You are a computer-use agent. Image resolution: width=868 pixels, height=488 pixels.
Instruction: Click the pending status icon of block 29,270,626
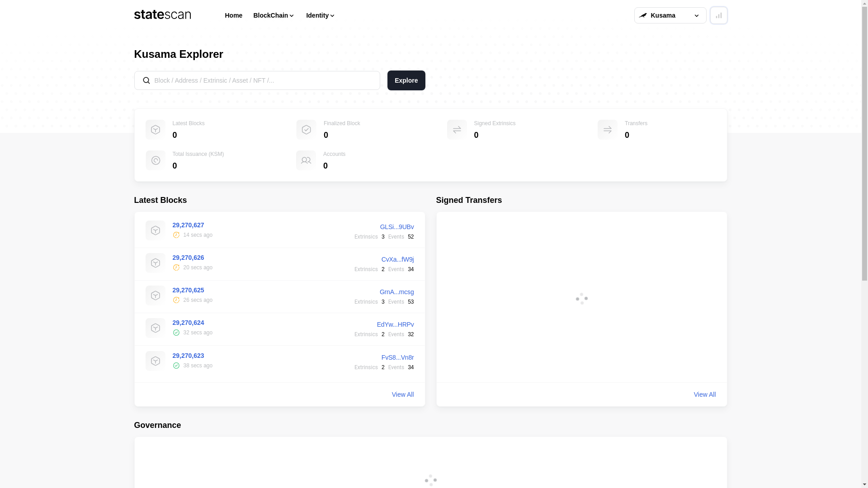[176, 267]
